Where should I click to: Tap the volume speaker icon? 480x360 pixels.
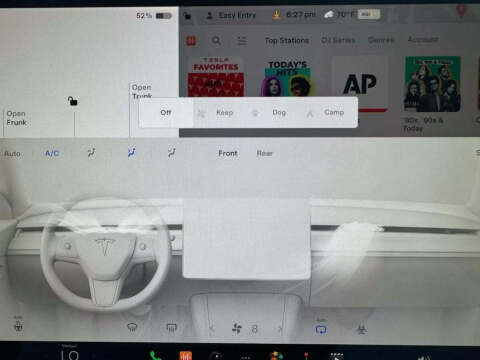424,357
